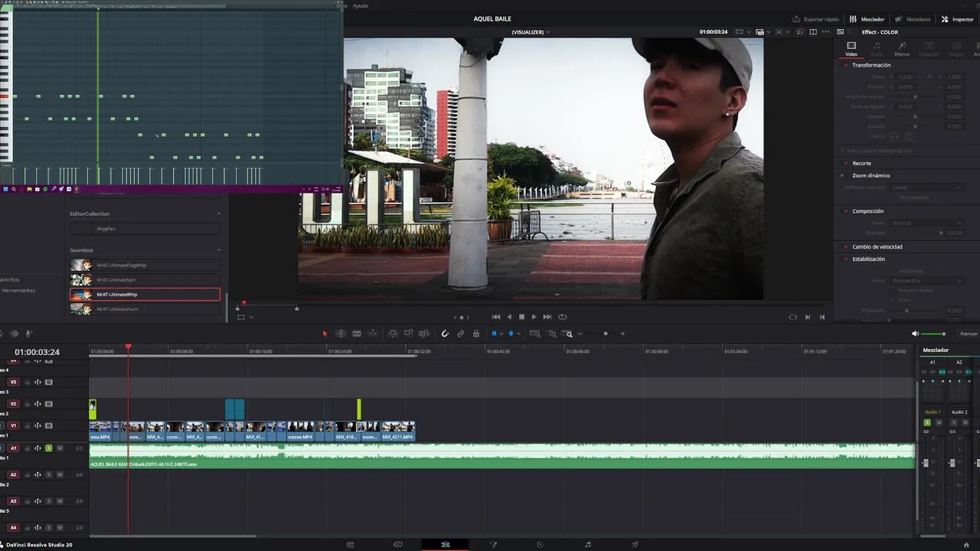Click the timeline zoom slider handle
Viewport: 980px width, 551px height.
point(606,334)
